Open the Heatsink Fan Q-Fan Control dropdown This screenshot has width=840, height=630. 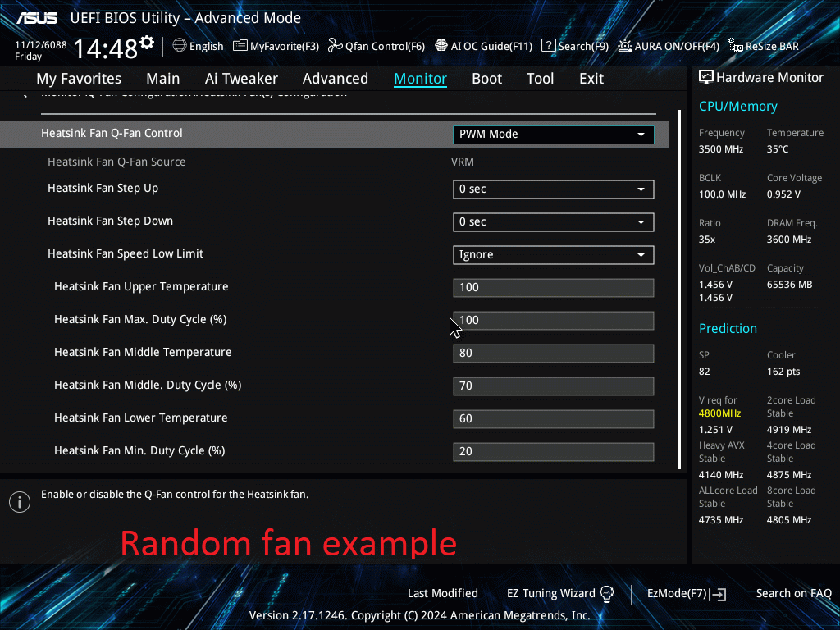tap(553, 135)
